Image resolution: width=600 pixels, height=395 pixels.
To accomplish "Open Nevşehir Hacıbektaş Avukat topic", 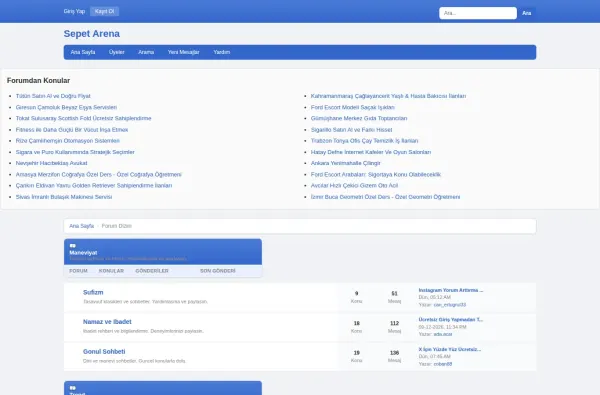I will click(x=52, y=163).
